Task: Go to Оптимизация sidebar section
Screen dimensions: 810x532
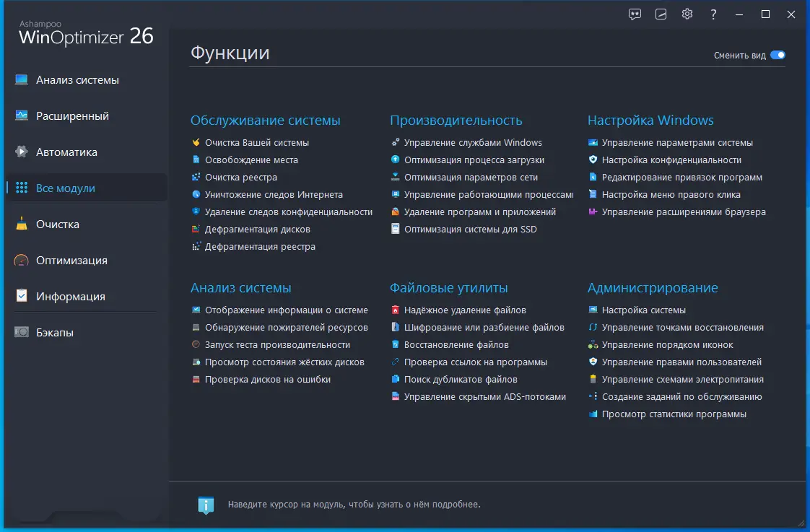Action: (85, 261)
